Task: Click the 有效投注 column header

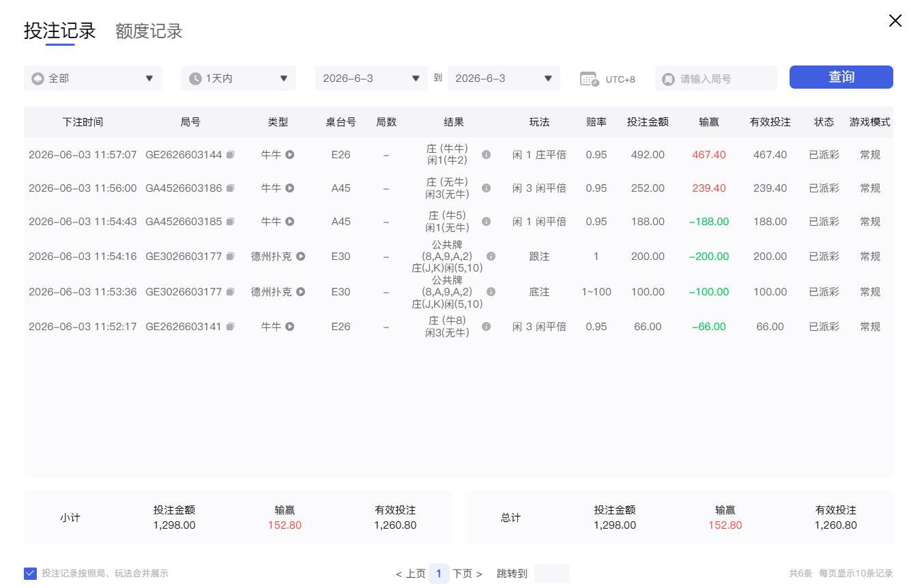Action: click(770, 122)
